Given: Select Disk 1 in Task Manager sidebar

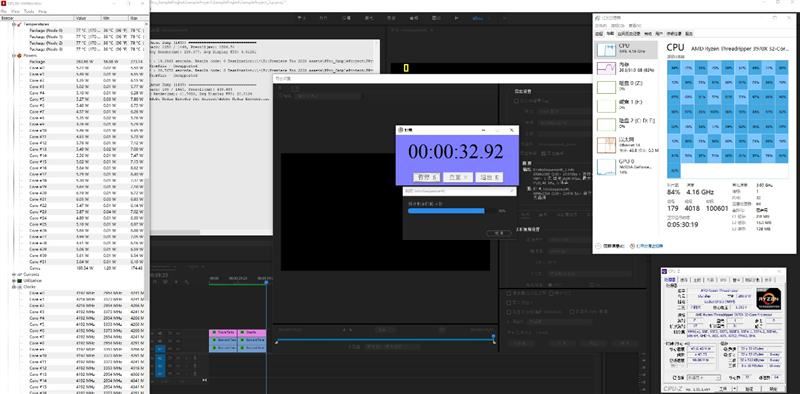Looking at the screenshot, I should click(x=626, y=106).
